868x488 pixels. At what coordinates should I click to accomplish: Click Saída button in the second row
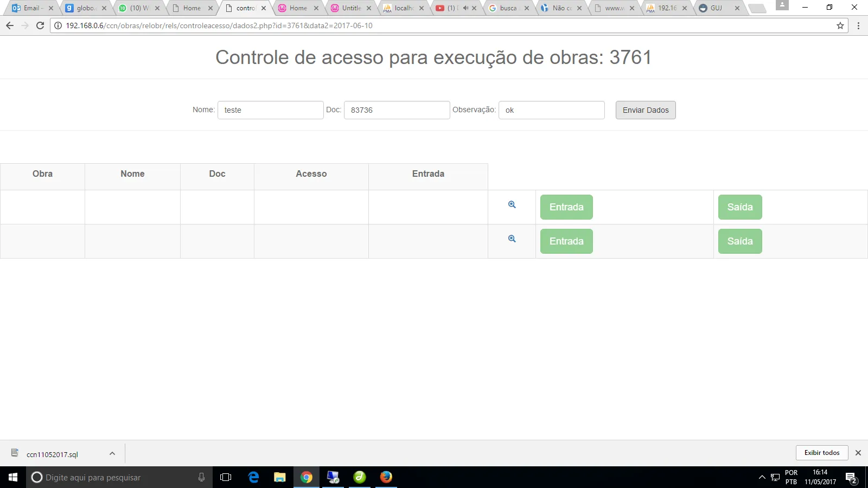pos(740,241)
